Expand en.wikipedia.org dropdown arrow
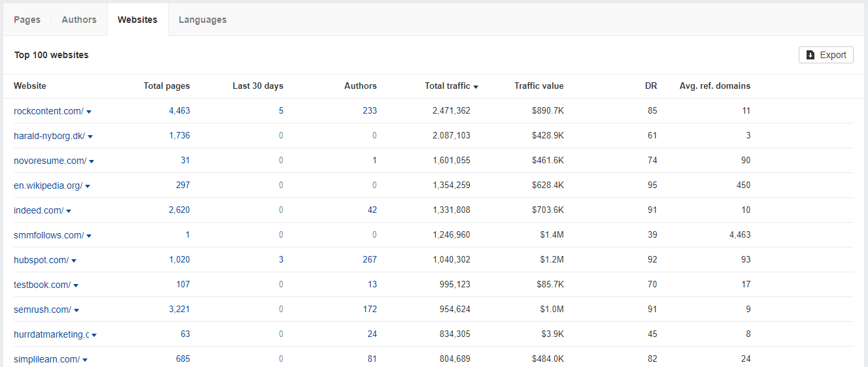The height and width of the screenshot is (367, 868). coord(88,186)
